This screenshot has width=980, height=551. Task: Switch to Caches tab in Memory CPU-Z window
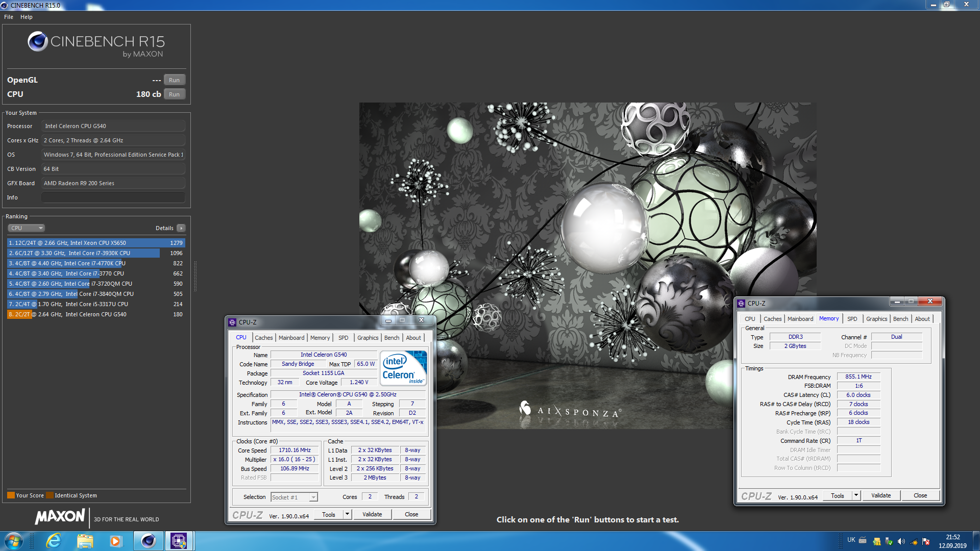tap(773, 319)
